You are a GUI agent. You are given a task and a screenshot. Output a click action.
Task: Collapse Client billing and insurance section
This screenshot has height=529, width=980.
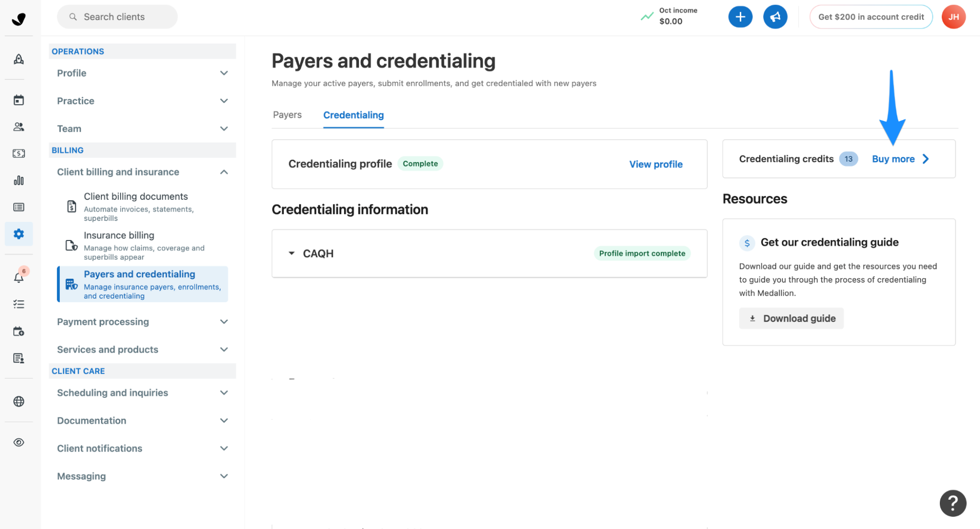142,172
